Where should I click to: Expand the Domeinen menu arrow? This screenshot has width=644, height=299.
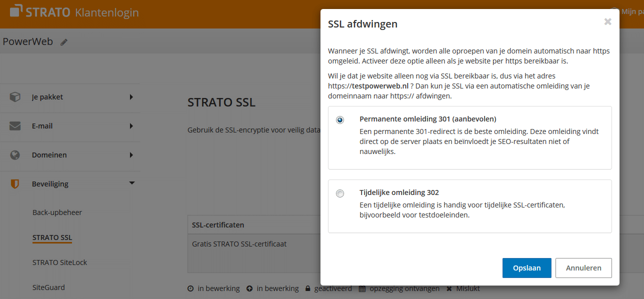(x=131, y=155)
